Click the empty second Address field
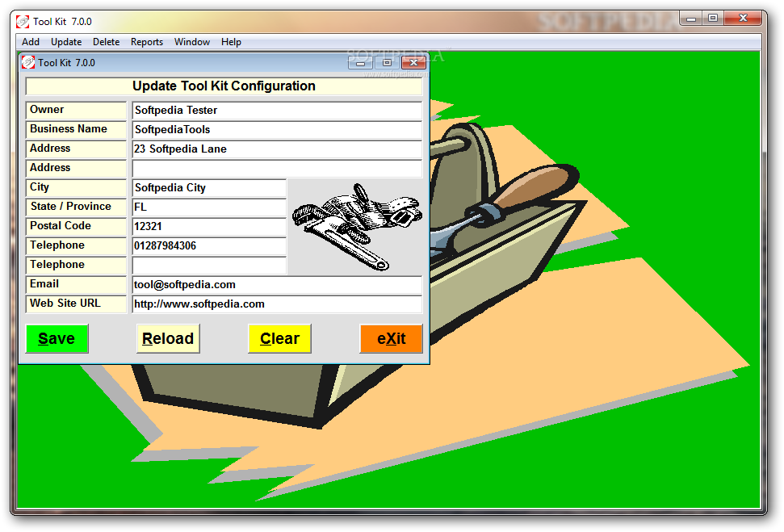This screenshot has height=532, width=784. pyautogui.click(x=277, y=169)
